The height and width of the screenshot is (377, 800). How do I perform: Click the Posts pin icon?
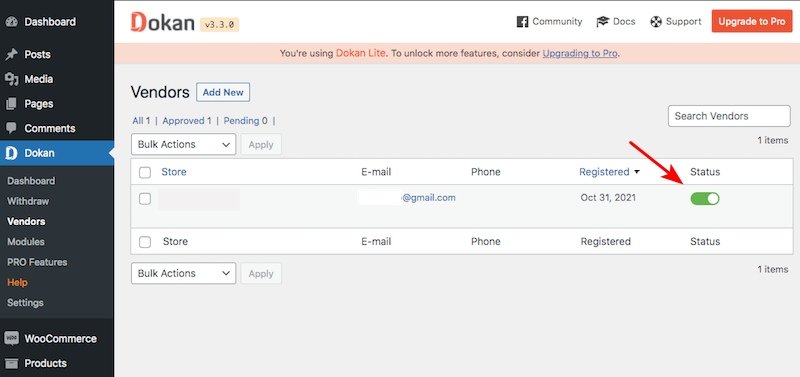(11, 55)
